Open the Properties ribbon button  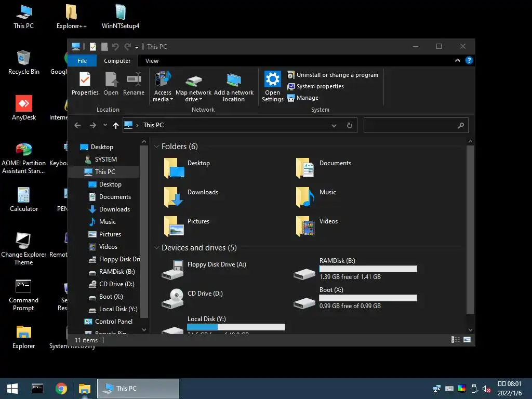coord(85,84)
